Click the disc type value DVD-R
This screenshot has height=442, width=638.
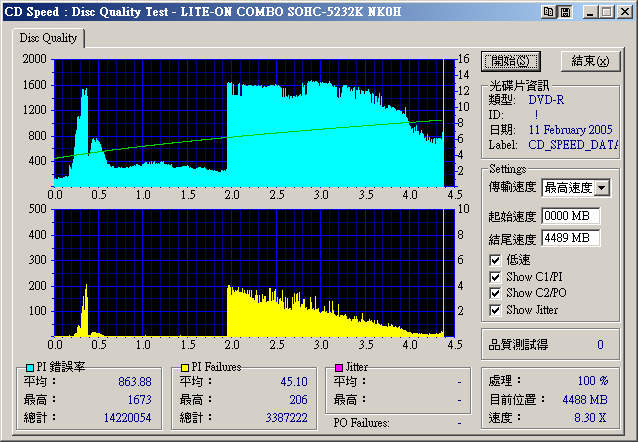546,100
